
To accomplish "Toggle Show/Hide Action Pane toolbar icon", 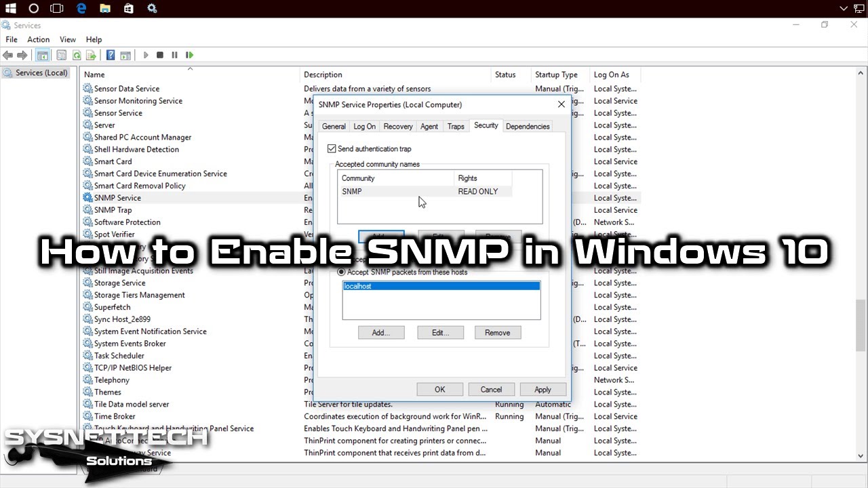I will pos(125,55).
